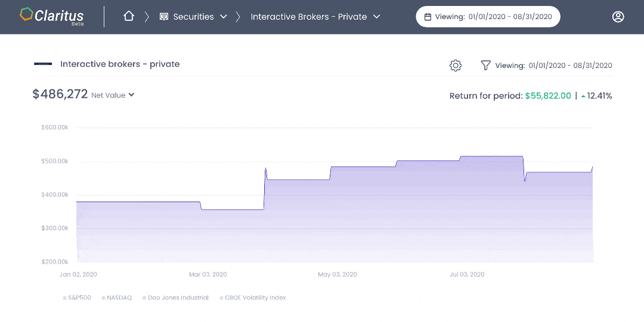644x322 pixels.
Task: Expand the Interactive Brokers - Private dropdown
Action: pyautogui.click(x=376, y=17)
